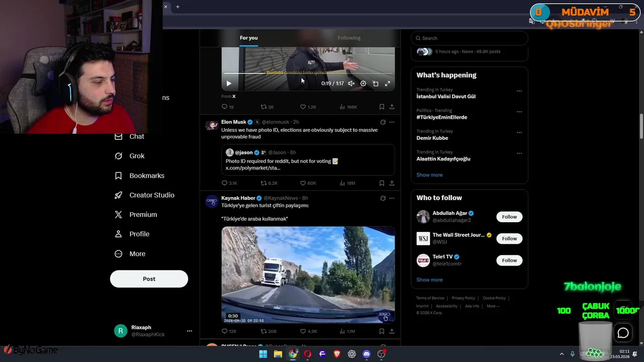View analytics of Elon Musk's 18M views post
Screen dimensions: 644x362
point(348,183)
